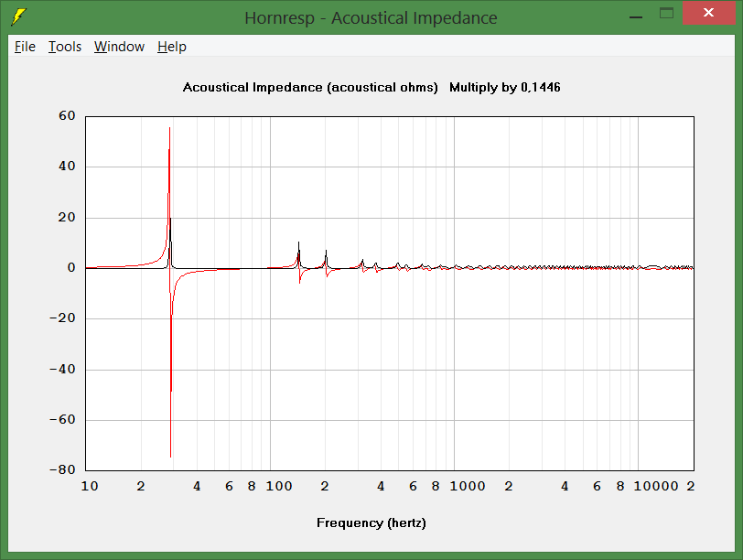The image size is (743, 560).
Task: Open the Tools menu
Action: 65,47
